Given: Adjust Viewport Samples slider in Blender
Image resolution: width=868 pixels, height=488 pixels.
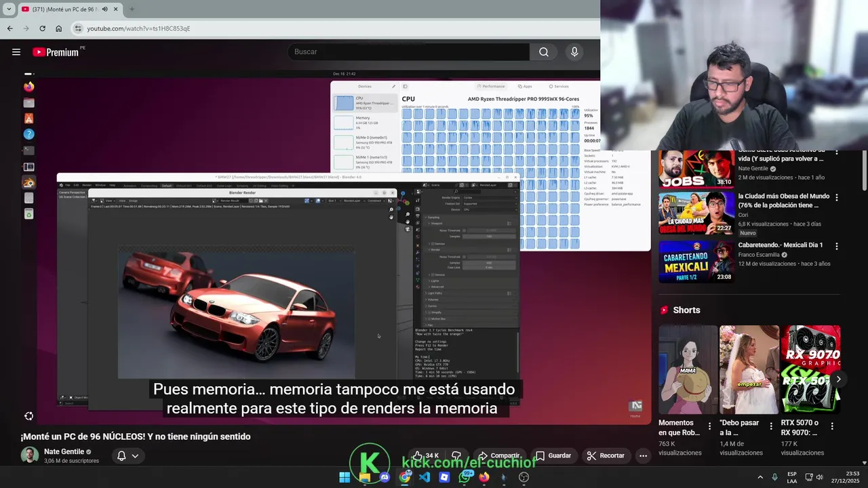Looking at the screenshot, I should (489, 236).
